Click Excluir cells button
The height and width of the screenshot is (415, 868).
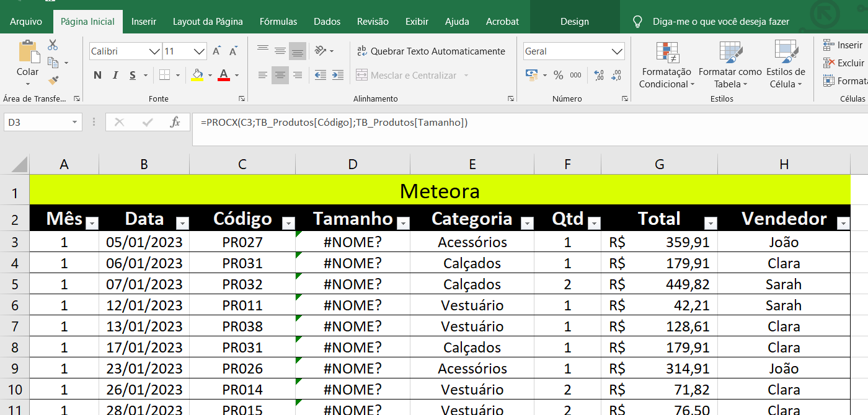[x=844, y=63]
